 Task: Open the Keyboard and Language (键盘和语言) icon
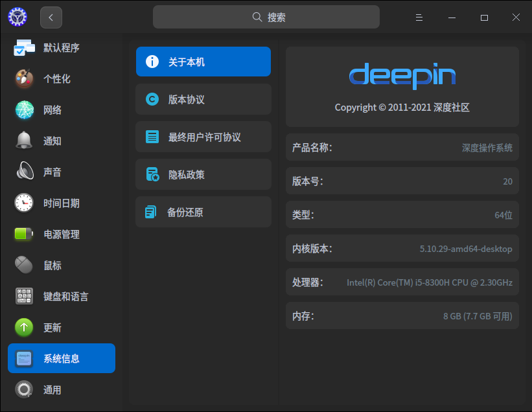(24, 297)
